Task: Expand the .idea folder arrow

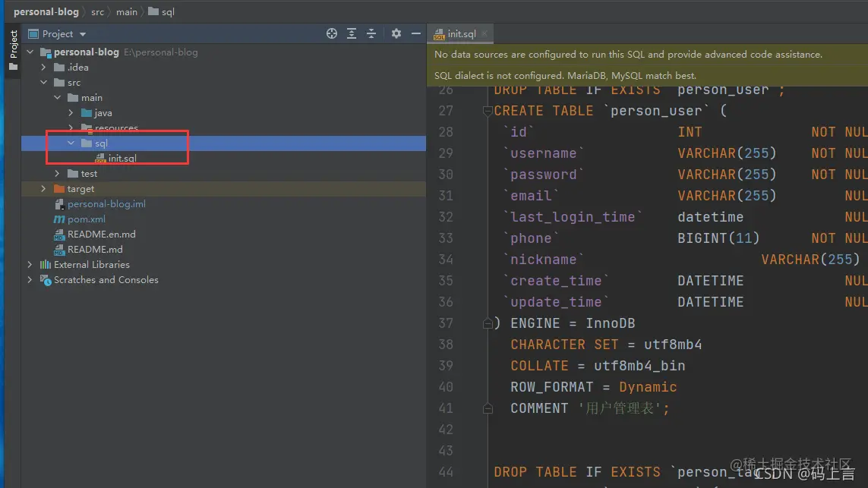Action: tap(44, 68)
